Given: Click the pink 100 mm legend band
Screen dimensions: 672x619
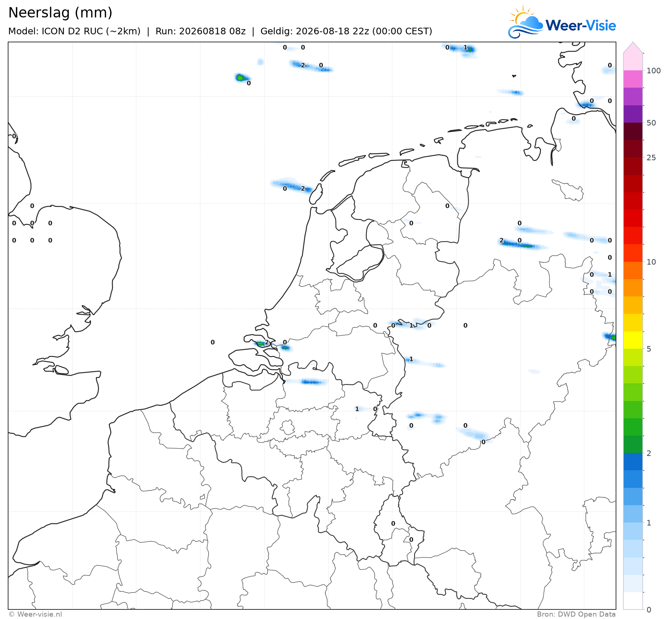Looking at the screenshot, I should [x=633, y=79].
